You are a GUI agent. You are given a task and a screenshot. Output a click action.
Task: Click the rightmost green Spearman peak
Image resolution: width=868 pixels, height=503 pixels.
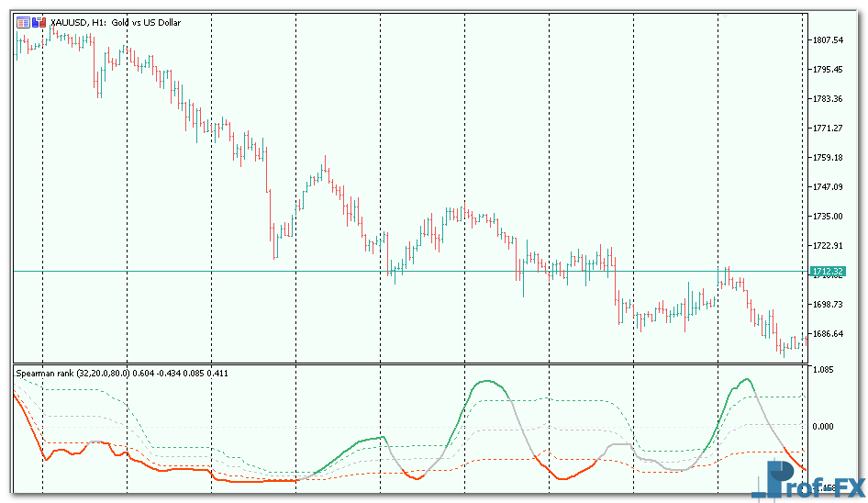747,379
